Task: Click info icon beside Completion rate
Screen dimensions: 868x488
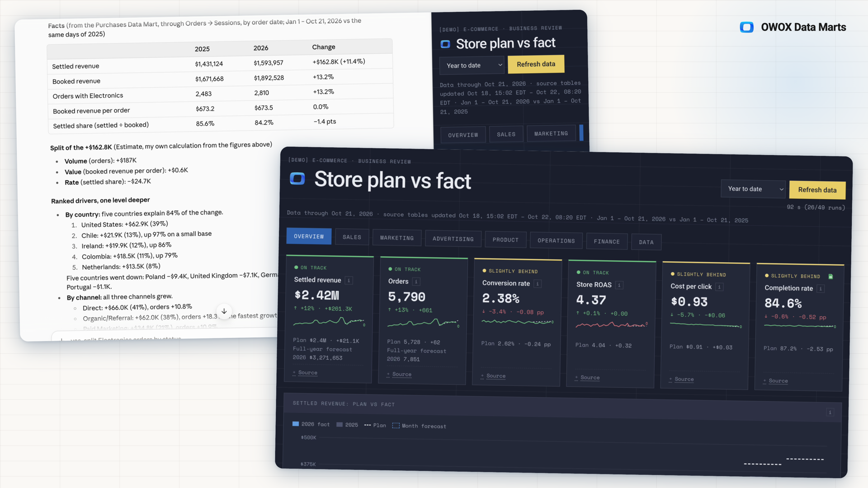Action: pyautogui.click(x=821, y=289)
